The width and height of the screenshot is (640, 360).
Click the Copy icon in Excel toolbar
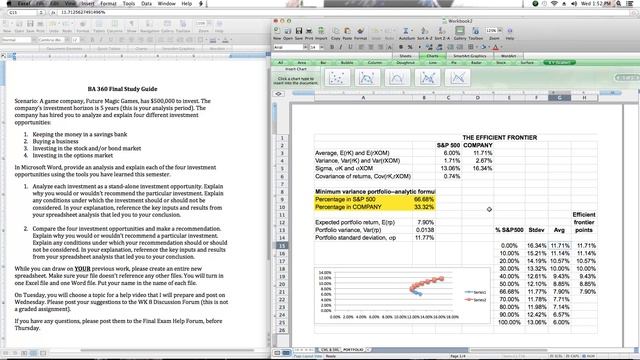pyautogui.click(x=336, y=31)
